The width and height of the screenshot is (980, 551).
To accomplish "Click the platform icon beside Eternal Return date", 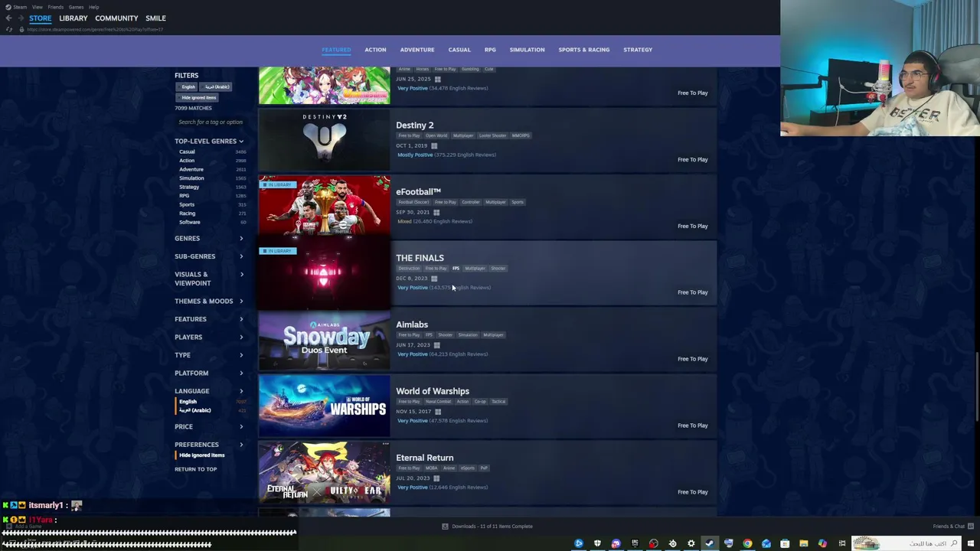I will coord(436,478).
